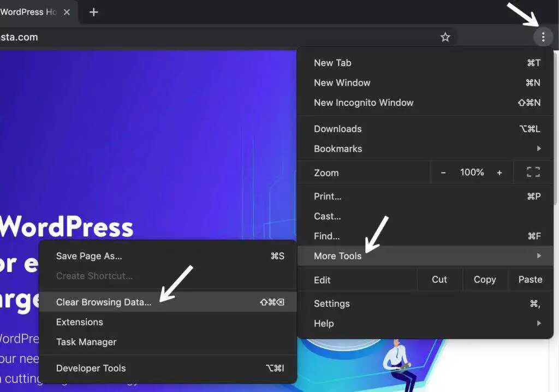
Task: Open Extensions from More Tools submenu
Action: (80, 322)
